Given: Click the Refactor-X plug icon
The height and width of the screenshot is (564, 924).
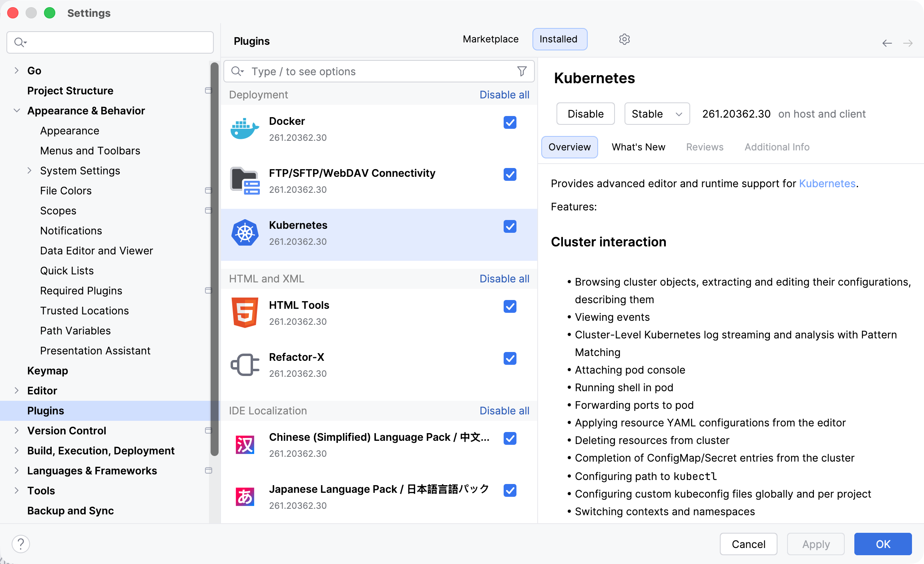Looking at the screenshot, I should coord(245,365).
